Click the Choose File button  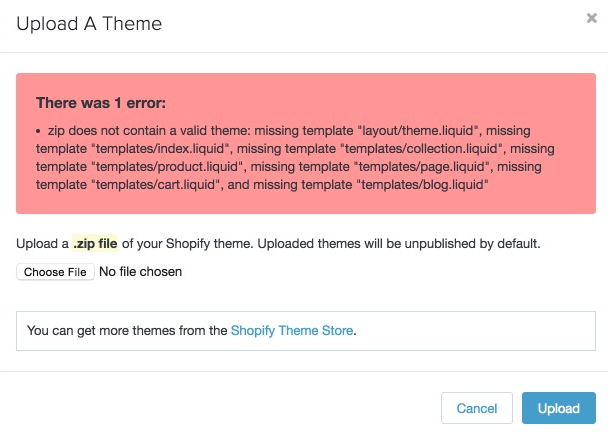(56, 272)
